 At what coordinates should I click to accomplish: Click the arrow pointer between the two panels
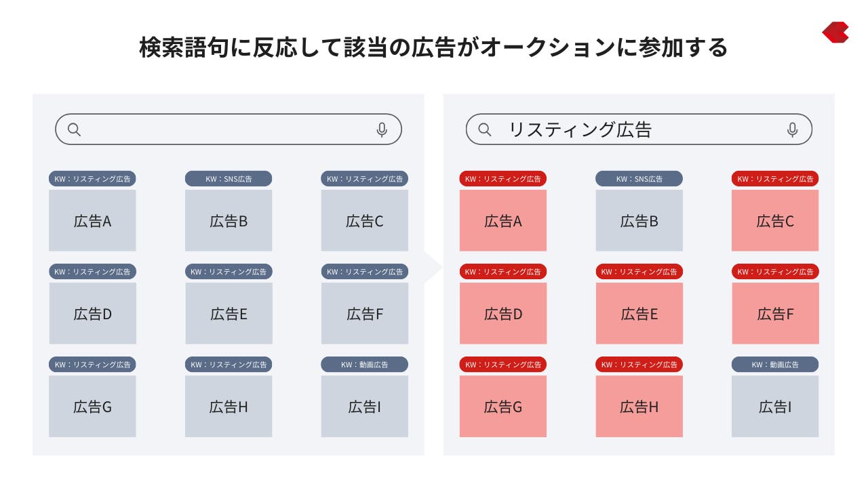tap(433, 269)
